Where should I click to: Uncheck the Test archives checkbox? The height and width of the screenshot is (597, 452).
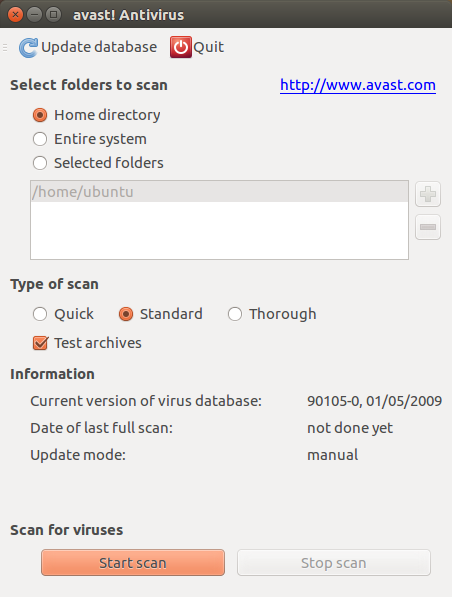pyautogui.click(x=40, y=343)
